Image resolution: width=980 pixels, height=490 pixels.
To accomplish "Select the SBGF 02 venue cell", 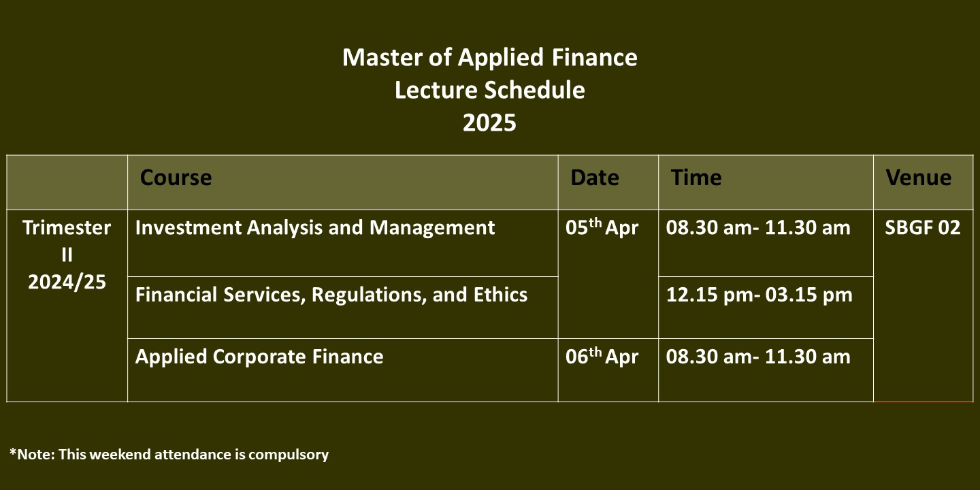I will coord(922,228).
